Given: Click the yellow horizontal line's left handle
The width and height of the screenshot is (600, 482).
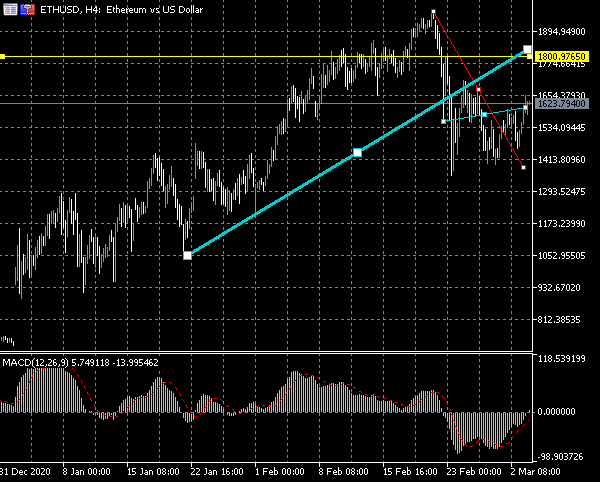Looking at the screenshot, I should click(2, 57).
